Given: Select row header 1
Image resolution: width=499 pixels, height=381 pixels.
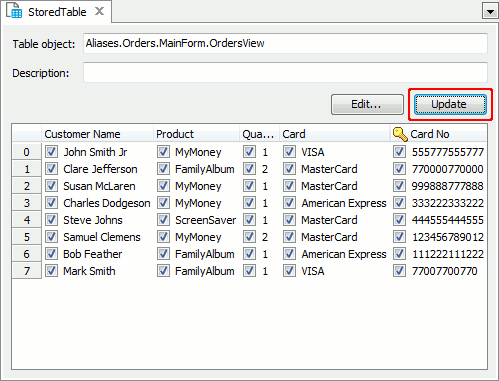Looking at the screenshot, I should 26,169.
